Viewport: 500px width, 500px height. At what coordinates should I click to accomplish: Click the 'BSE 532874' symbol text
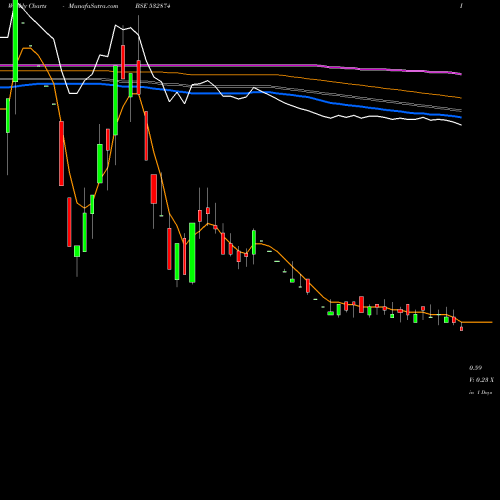[x=153, y=6]
